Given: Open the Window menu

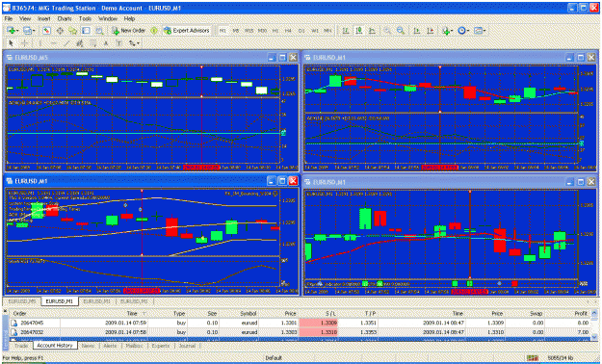Looking at the screenshot, I should [x=108, y=18].
